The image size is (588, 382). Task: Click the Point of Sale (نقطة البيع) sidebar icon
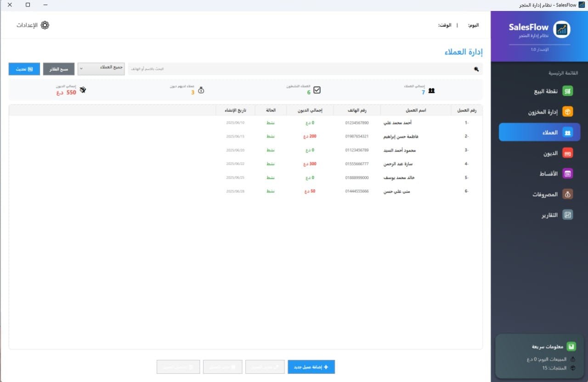[x=568, y=91]
